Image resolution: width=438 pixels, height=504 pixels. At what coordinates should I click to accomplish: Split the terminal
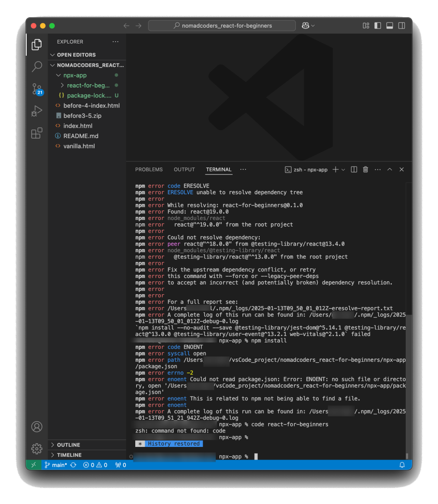[354, 169]
